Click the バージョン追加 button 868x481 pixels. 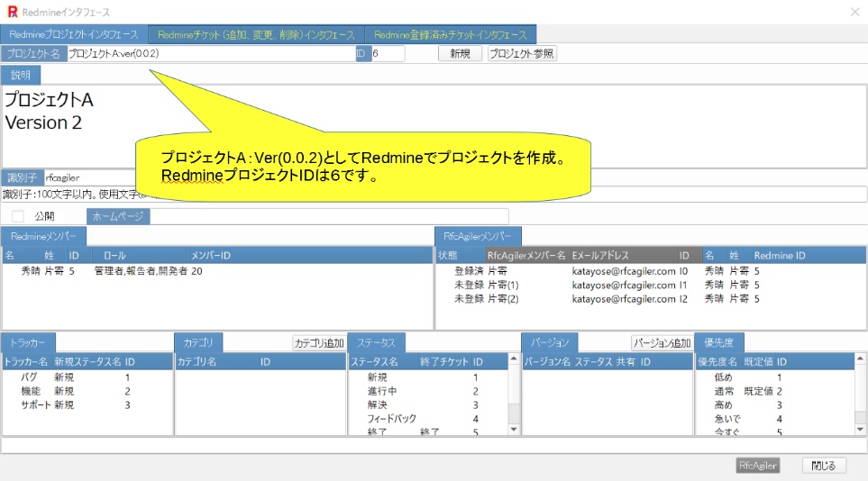pyautogui.click(x=662, y=343)
